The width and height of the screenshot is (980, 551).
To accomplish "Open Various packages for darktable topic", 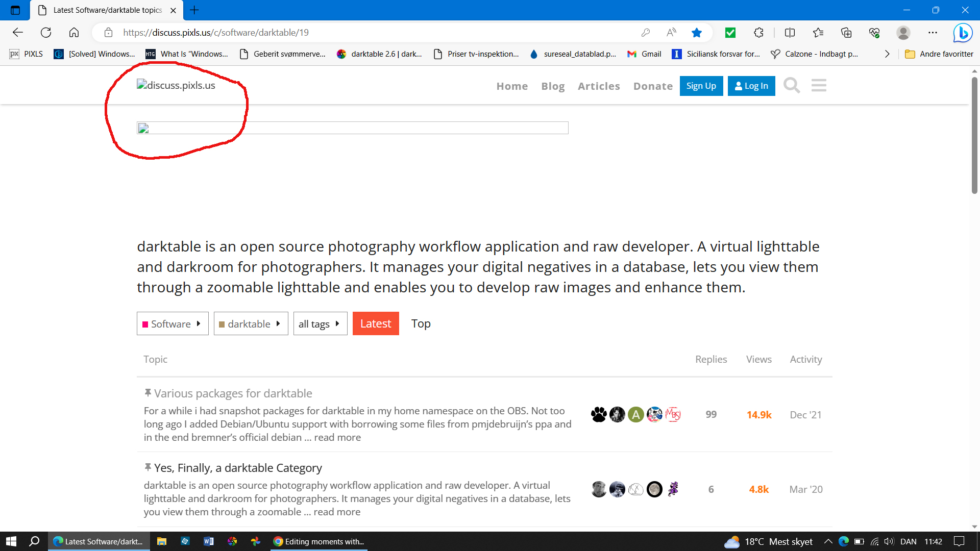I will (233, 393).
